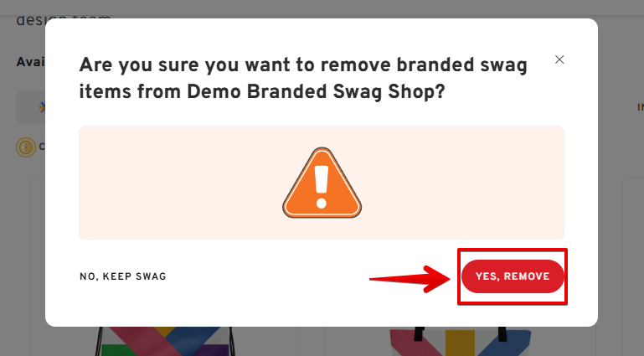Click the partially hidden "Avai" label
The image size is (644, 356).
click(x=29, y=62)
